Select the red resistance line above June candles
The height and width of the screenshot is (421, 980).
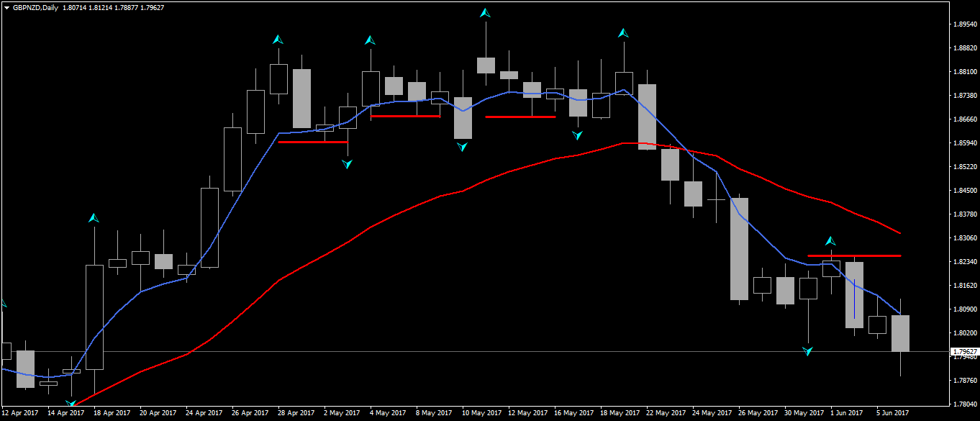pyautogui.click(x=854, y=255)
